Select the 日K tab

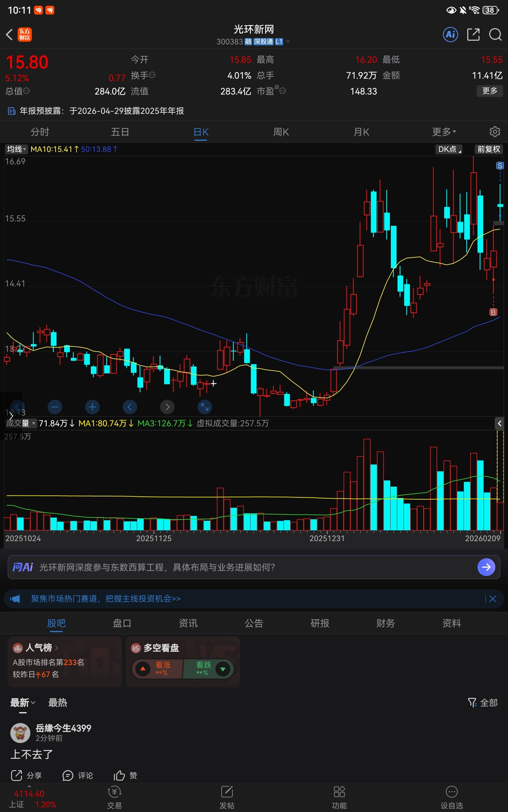[x=201, y=132]
